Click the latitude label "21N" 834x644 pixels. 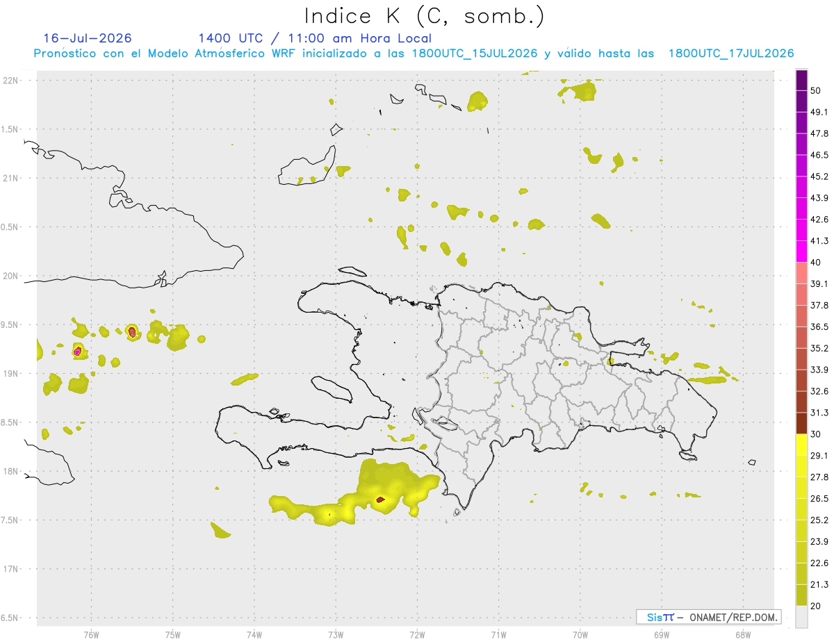point(10,179)
